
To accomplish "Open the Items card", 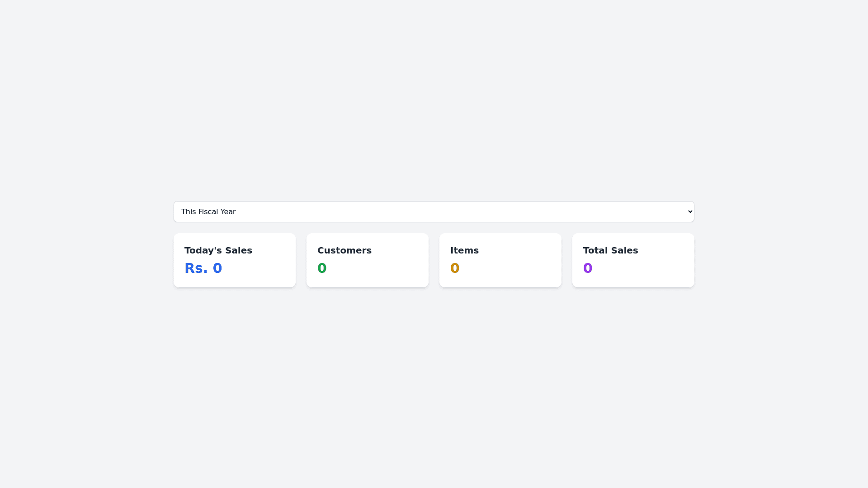I will pos(500,260).
